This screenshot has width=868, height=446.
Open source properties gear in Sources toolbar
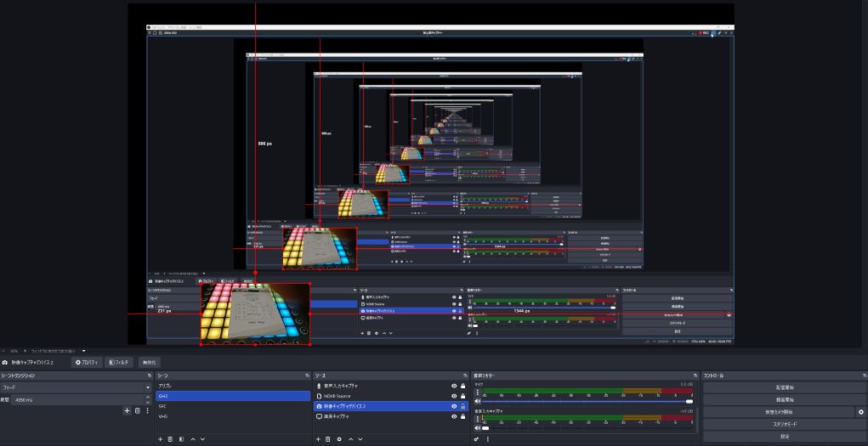[339, 438]
